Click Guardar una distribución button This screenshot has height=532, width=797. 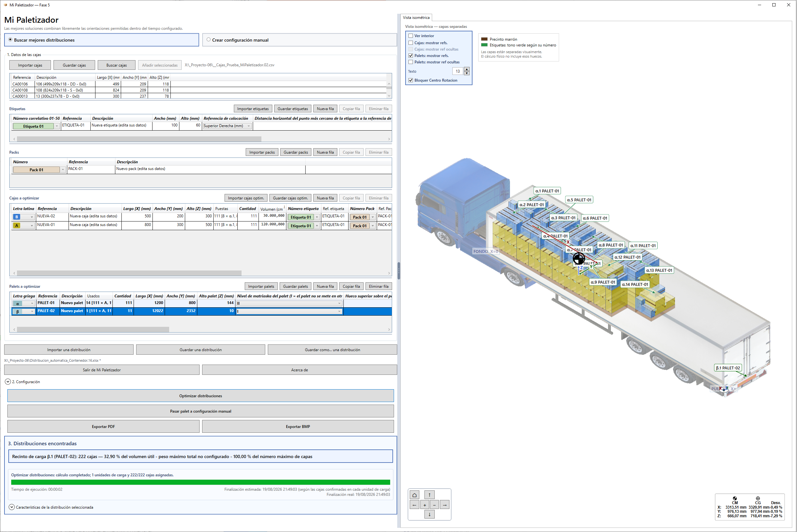pos(201,350)
